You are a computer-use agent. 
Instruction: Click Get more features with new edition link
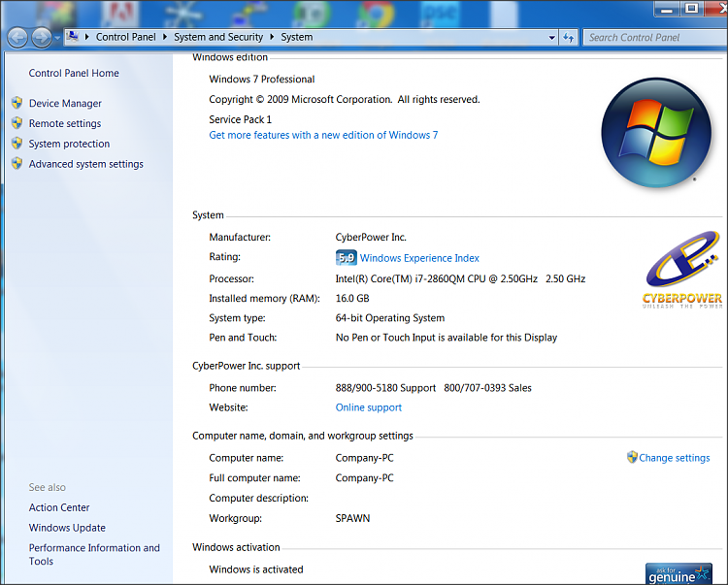[x=323, y=135]
